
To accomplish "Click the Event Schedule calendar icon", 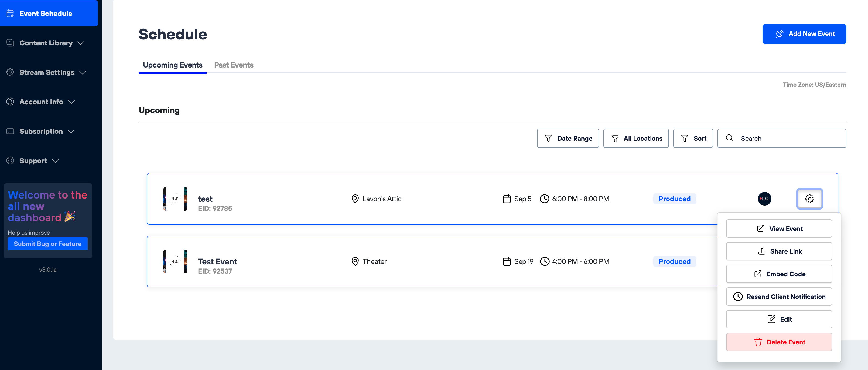I will (x=11, y=14).
